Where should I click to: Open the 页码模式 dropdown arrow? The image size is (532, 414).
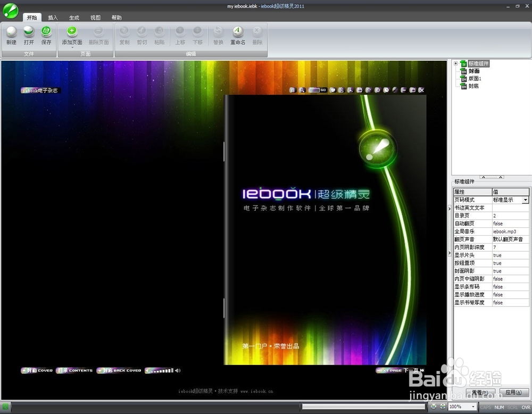pyautogui.click(x=525, y=200)
